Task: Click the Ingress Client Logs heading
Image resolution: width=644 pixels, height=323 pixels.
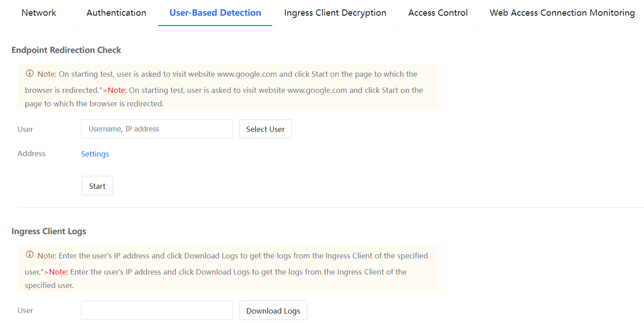Action: tap(49, 231)
